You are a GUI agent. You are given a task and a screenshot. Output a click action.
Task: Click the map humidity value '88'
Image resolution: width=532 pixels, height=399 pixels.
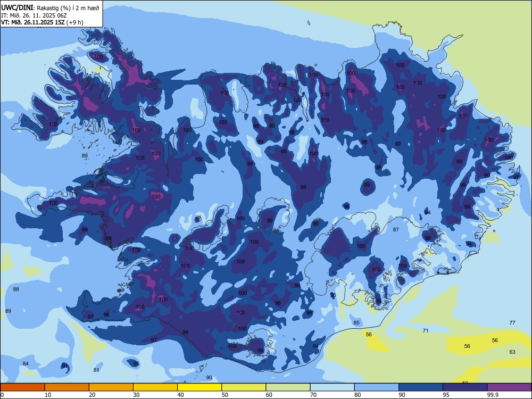16,289
